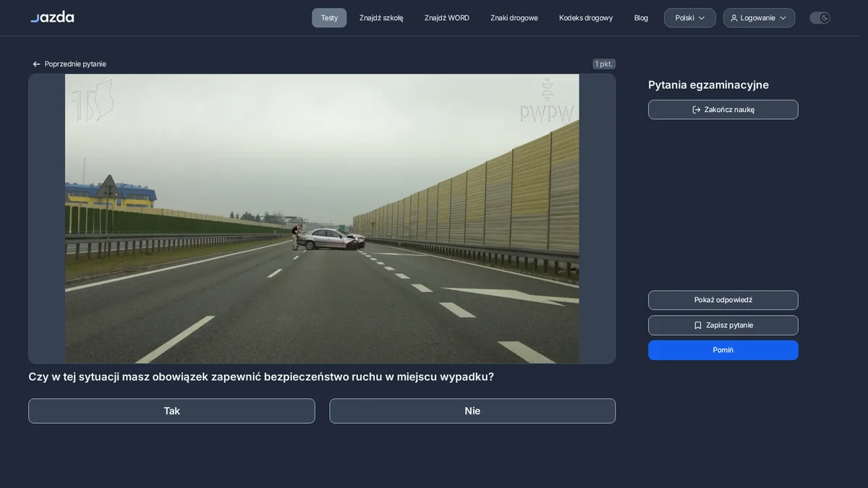Open the Znajdź WORD page
This screenshot has height=488, width=868.
pyautogui.click(x=447, y=18)
